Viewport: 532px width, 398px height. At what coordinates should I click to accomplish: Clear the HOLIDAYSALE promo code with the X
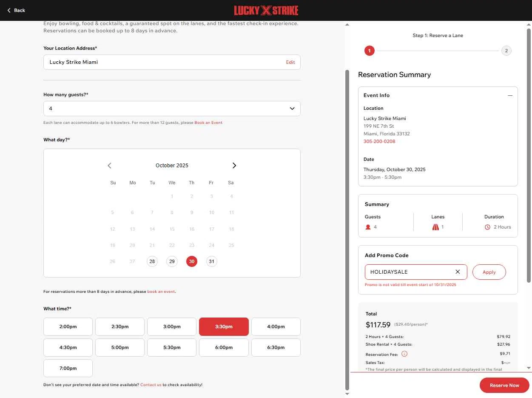[458, 272]
